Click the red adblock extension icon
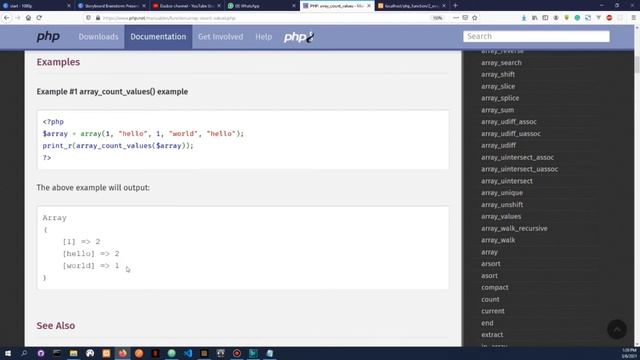This screenshot has width=640, height=360. (609, 18)
